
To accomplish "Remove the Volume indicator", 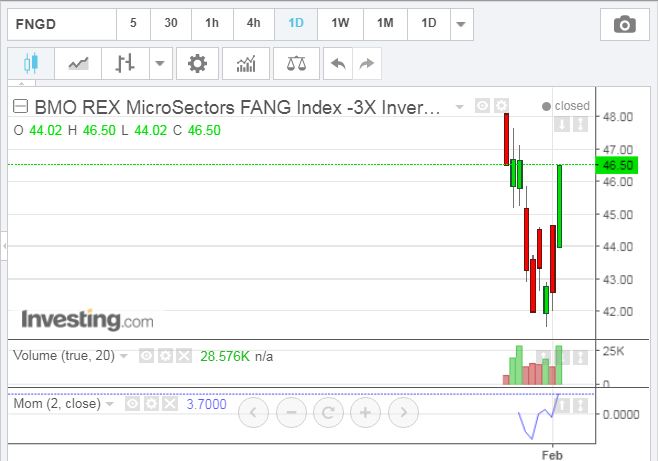I will (x=184, y=356).
